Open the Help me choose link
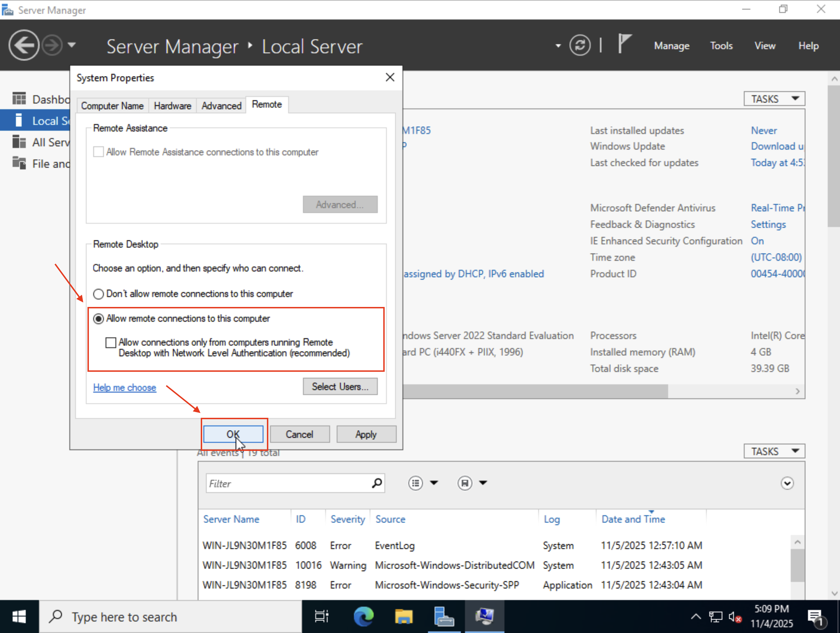The width and height of the screenshot is (840, 633). coord(124,387)
